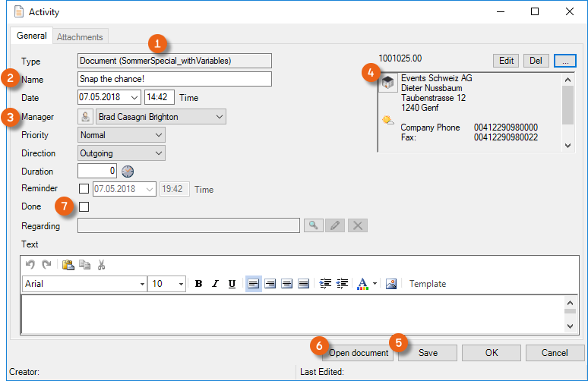Screen dimensions: 588x381
Task: Click the Paste clipboard icon
Action: click(68, 265)
